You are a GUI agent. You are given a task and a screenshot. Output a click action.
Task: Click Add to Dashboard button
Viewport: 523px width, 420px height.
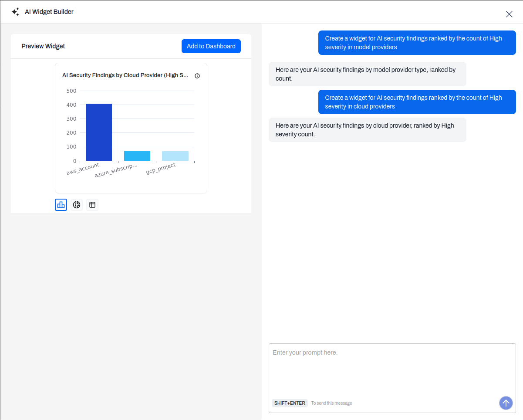(x=211, y=46)
